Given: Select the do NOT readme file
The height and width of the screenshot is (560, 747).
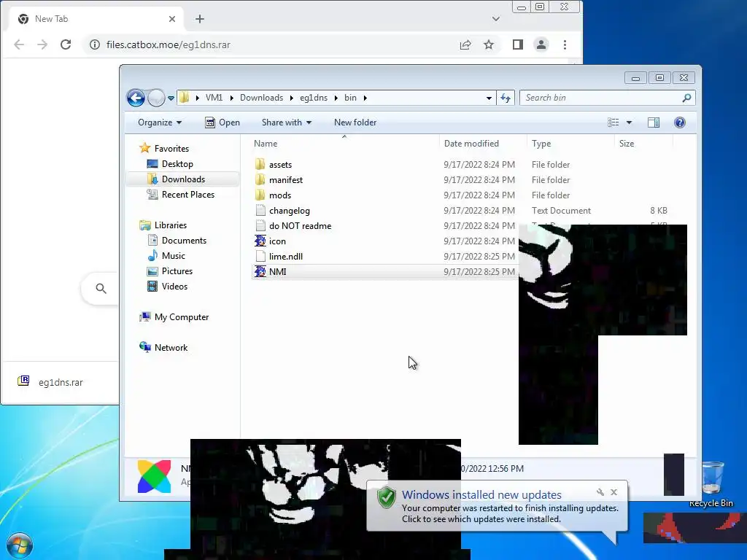Looking at the screenshot, I should [293, 226].
